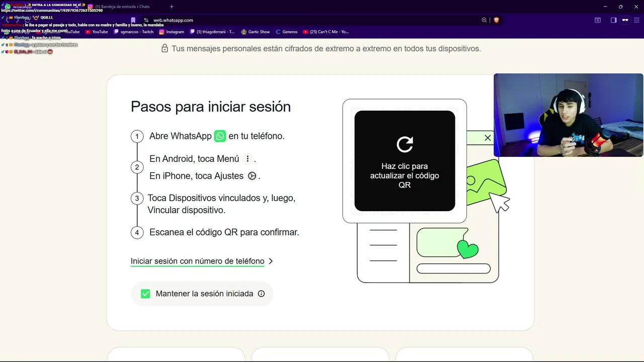The height and width of the screenshot is (362, 644).
Task: Open the "(1) thiagoferrarii" Twitch bookmark
Action: pos(212,32)
